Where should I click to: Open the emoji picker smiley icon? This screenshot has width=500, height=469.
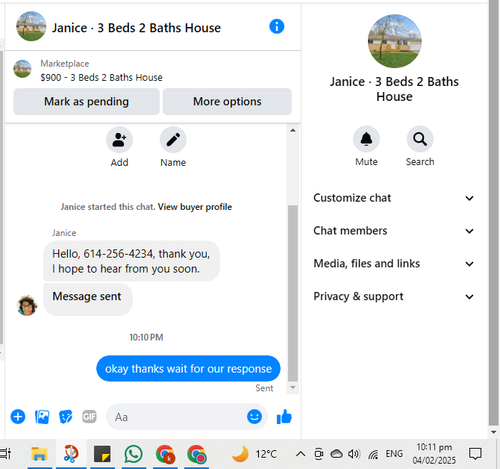pos(254,417)
